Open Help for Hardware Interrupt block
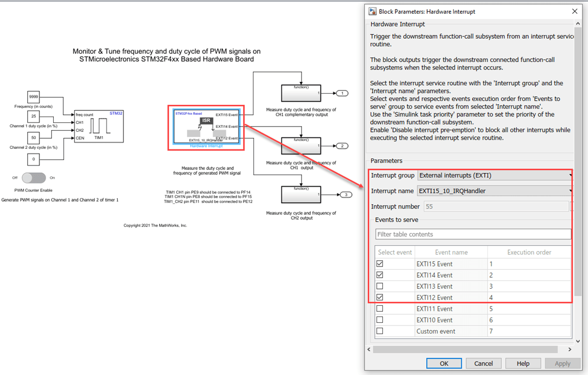This screenshot has width=588, height=375. pos(523,363)
